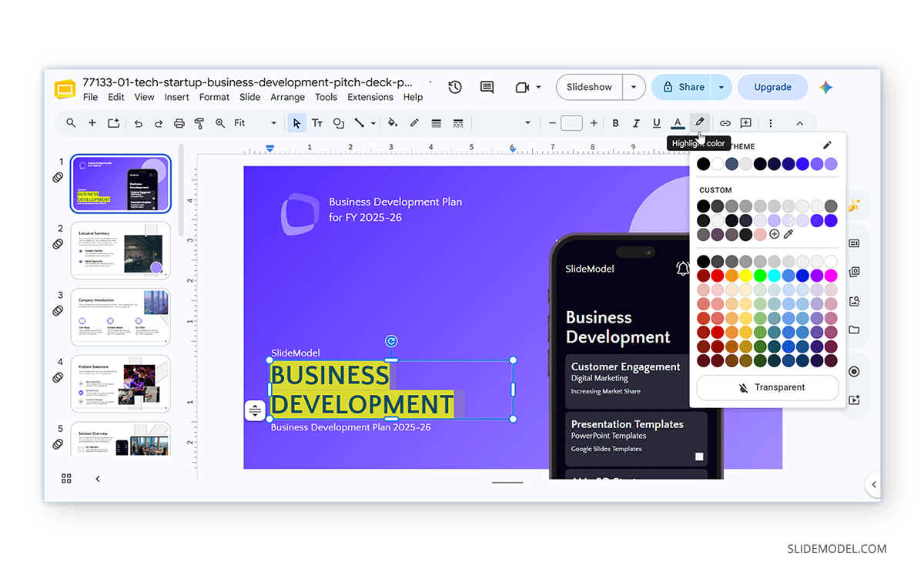The width and height of the screenshot is (924, 572).
Task: Increase font size with plus
Action: (x=594, y=123)
